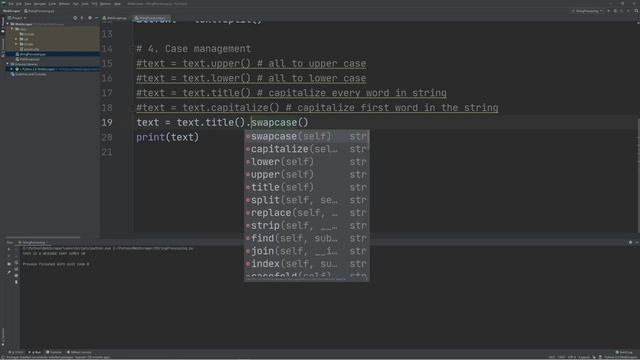The width and height of the screenshot is (640, 360).
Task: Choose strip from completion list
Action: 307,225
